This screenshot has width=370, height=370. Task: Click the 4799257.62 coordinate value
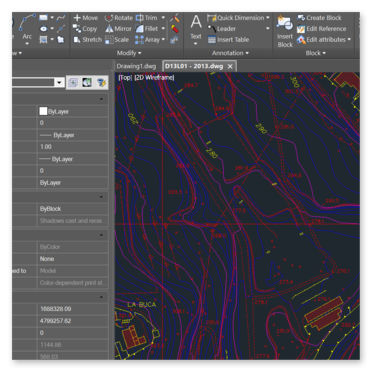[x=55, y=321]
